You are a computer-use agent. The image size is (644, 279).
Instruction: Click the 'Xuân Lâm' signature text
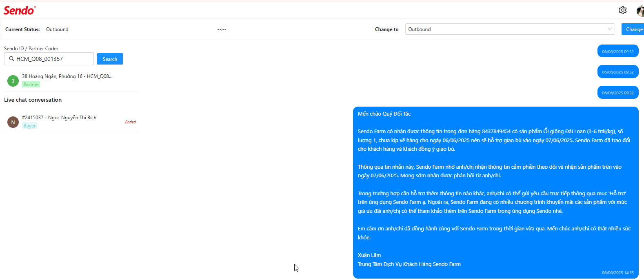[x=369, y=255]
